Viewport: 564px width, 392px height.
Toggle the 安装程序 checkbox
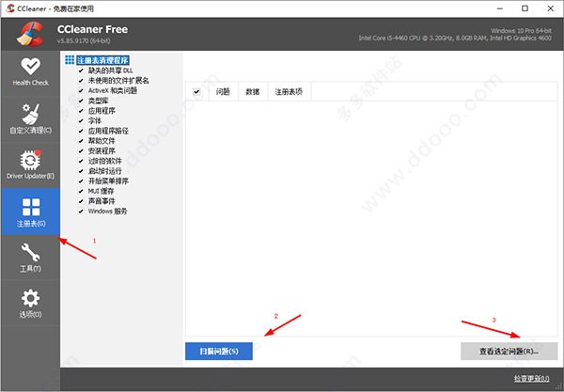pos(81,151)
